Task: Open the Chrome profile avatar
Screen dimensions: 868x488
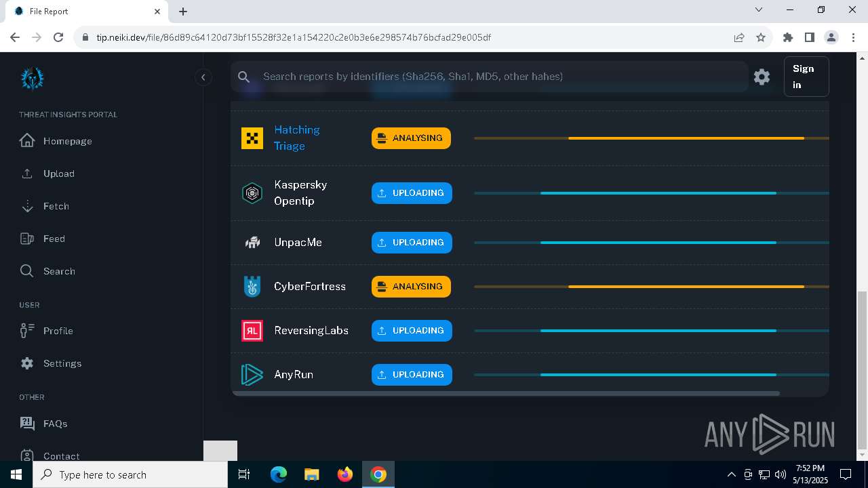Action: pos(831,37)
